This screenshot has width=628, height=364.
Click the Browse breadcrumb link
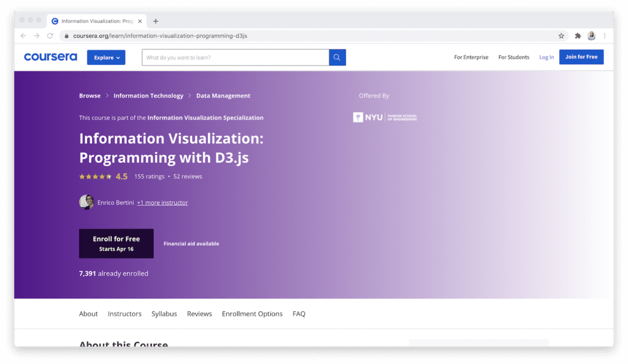click(90, 96)
